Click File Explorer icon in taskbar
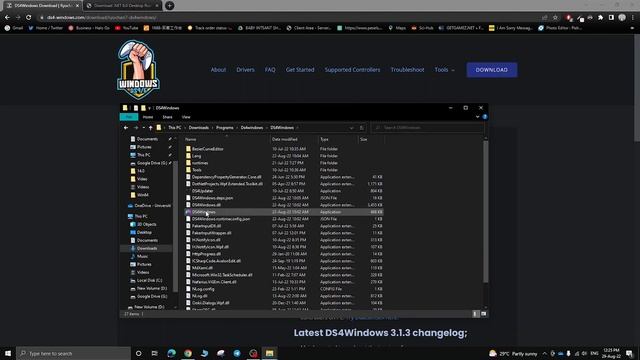This screenshot has height=360, width=640. tap(269, 353)
